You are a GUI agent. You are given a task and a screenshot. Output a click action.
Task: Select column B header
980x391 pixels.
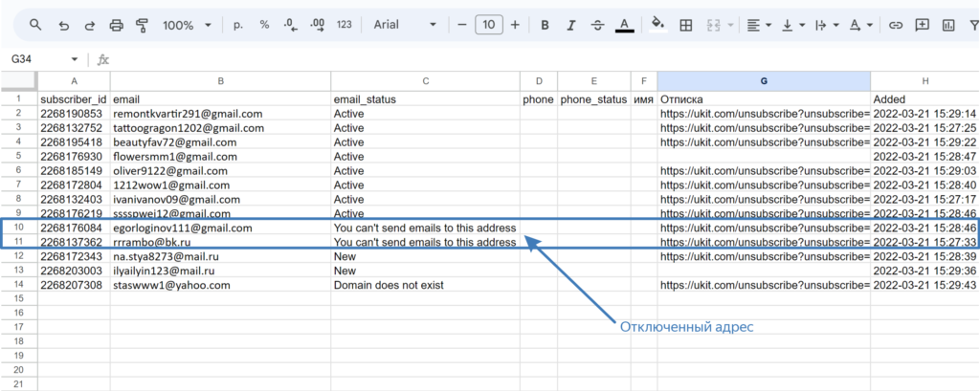[x=221, y=80]
